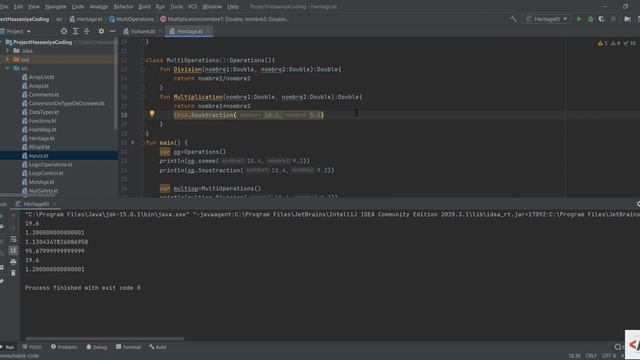Viewport: 640px width, 360px height.
Task: Start debugging with the green bug icon
Action: (x=590, y=19)
